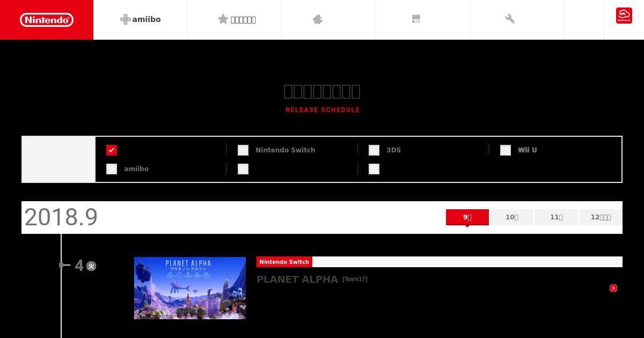
Task: Enable the amiibo filter checkbox
Action: [x=112, y=169]
